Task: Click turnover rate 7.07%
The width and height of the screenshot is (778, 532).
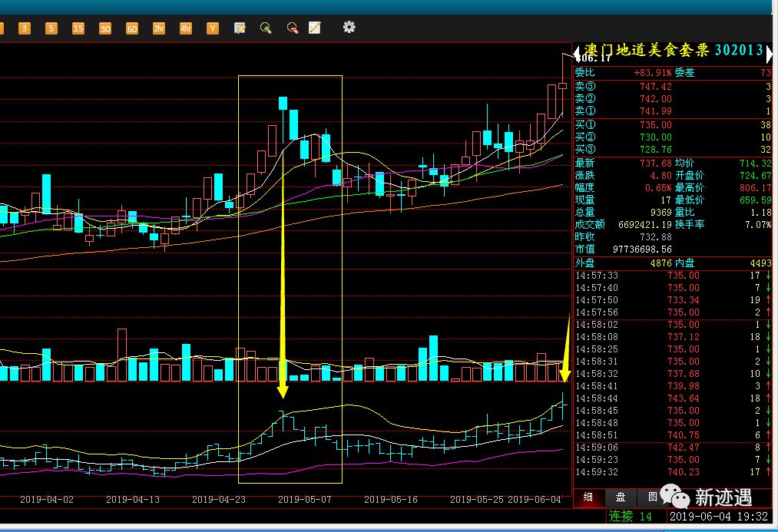Action: (758, 225)
